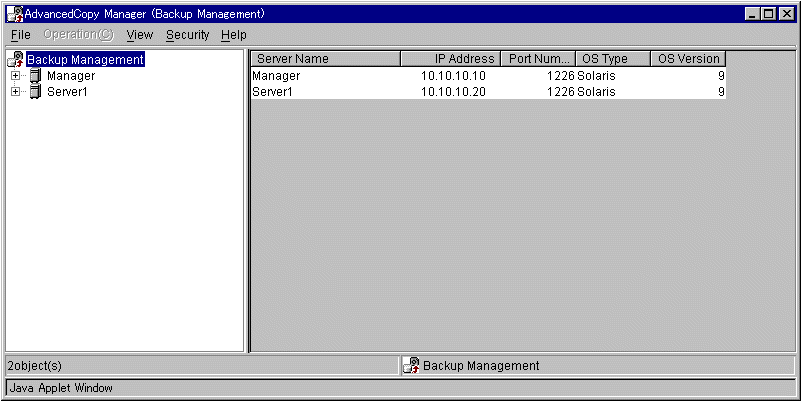Select Server1 row in server table
Viewport: 802px width, 402px height.
point(488,92)
